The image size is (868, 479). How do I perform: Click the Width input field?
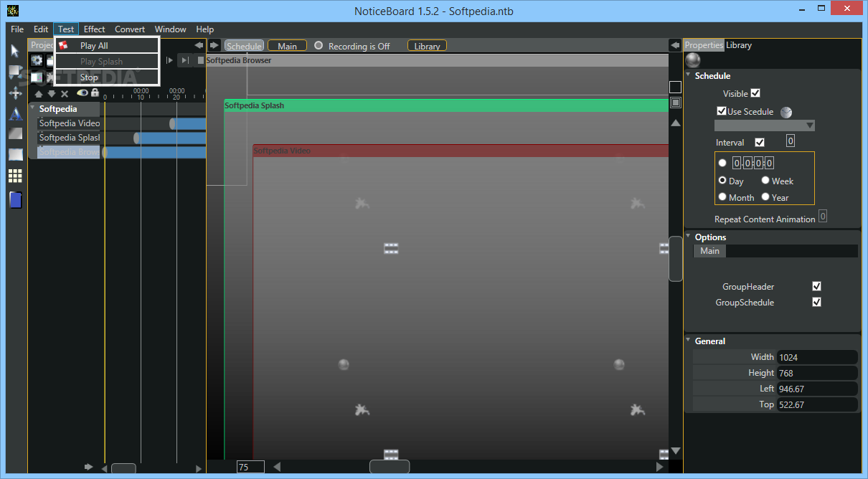(x=817, y=357)
